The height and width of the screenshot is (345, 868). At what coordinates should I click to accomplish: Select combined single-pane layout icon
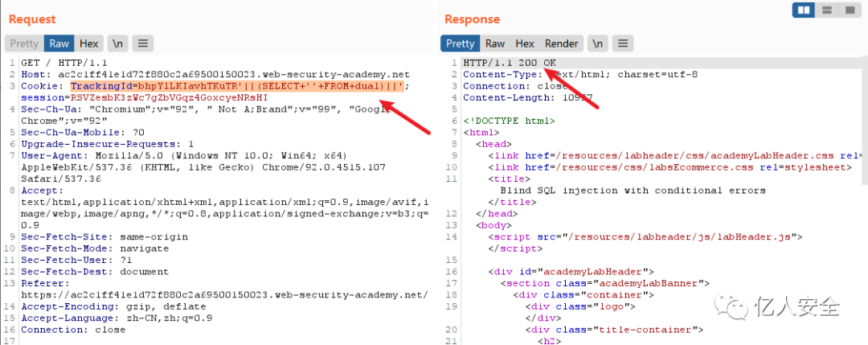pyautogui.click(x=850, y=10)
